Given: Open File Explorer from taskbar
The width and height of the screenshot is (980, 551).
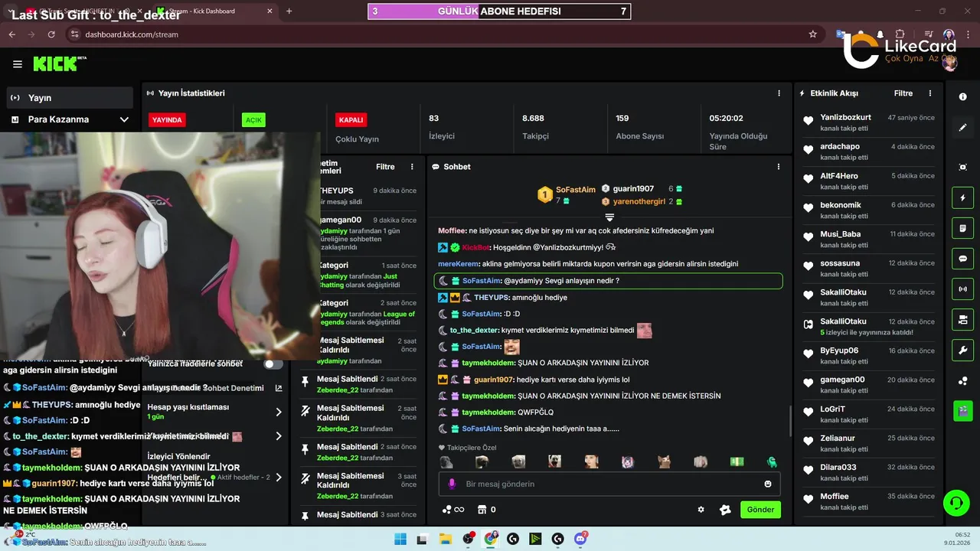Looking at the screenshot, I should click(446, 539).
